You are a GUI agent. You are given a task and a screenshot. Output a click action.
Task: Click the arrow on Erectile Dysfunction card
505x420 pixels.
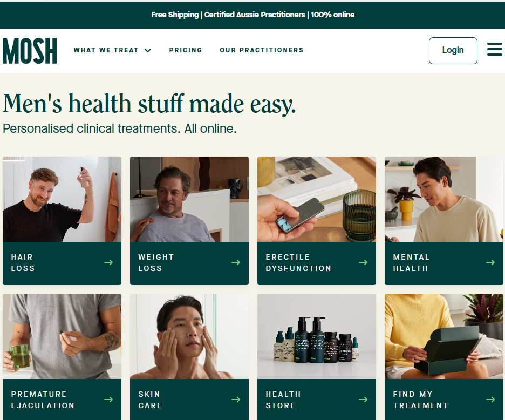[363, 262]
